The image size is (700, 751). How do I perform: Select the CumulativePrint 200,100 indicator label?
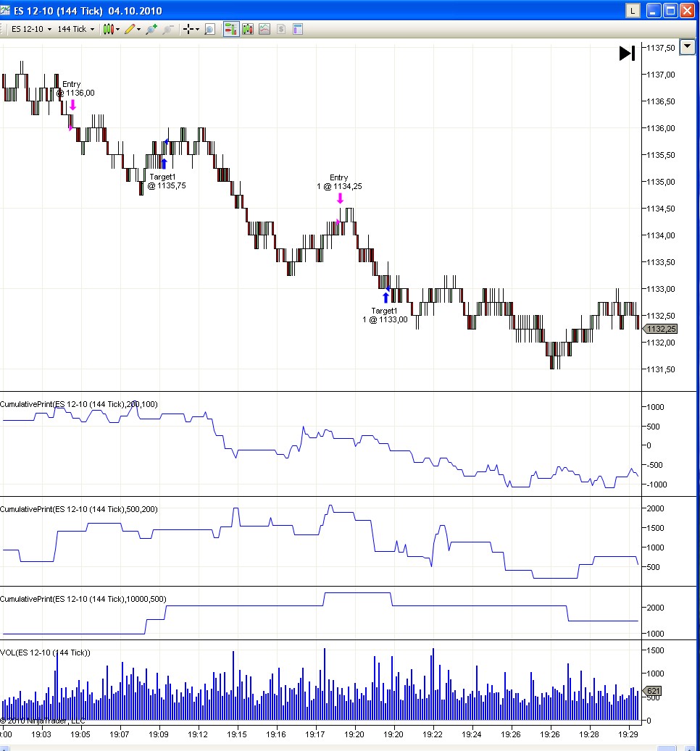click(x=79, y=404)
